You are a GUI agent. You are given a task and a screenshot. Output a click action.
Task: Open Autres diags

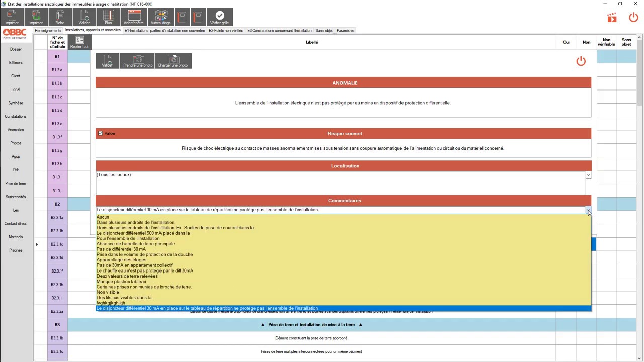coord(160,17)
